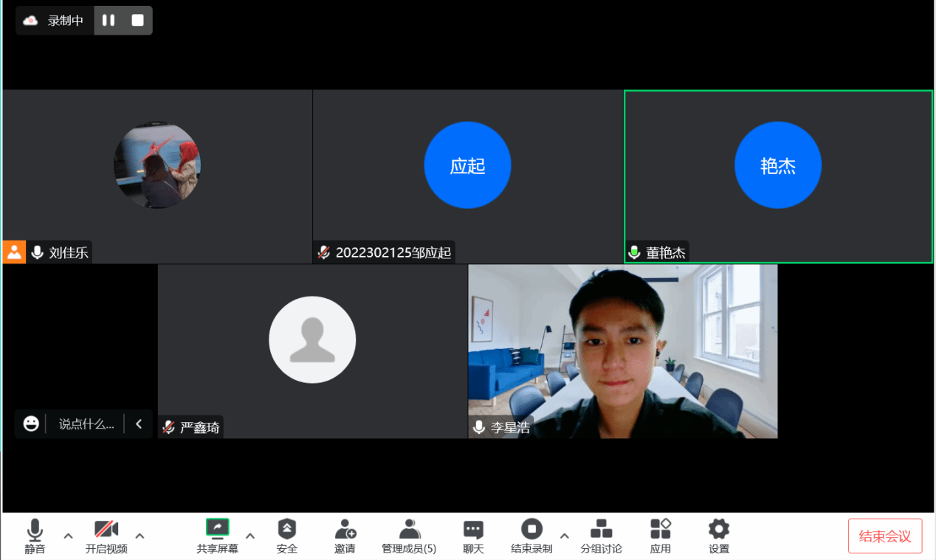Click the 说点什么... message input

point(86,424)
